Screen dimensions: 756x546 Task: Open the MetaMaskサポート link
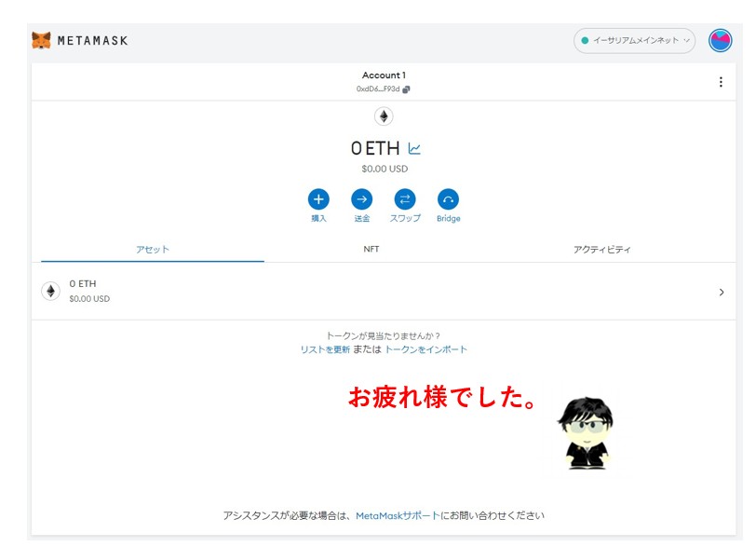[398, 515]
